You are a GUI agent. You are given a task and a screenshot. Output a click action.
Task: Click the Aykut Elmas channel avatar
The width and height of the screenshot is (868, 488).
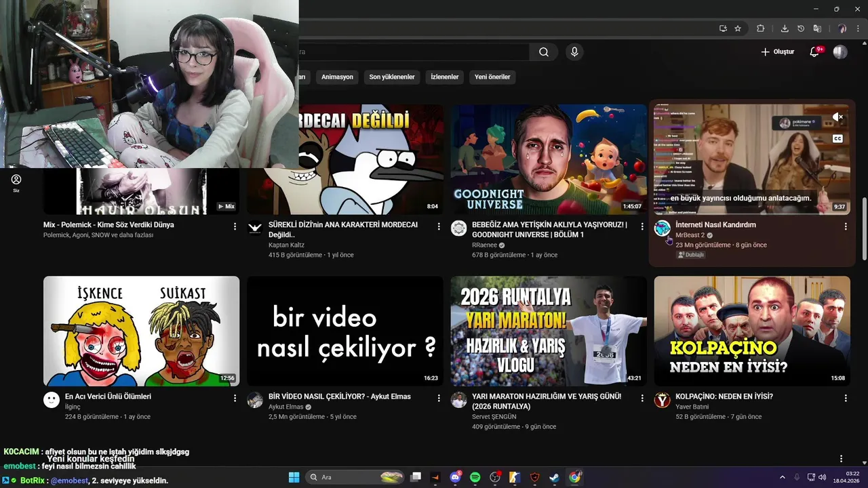[255, 399]
